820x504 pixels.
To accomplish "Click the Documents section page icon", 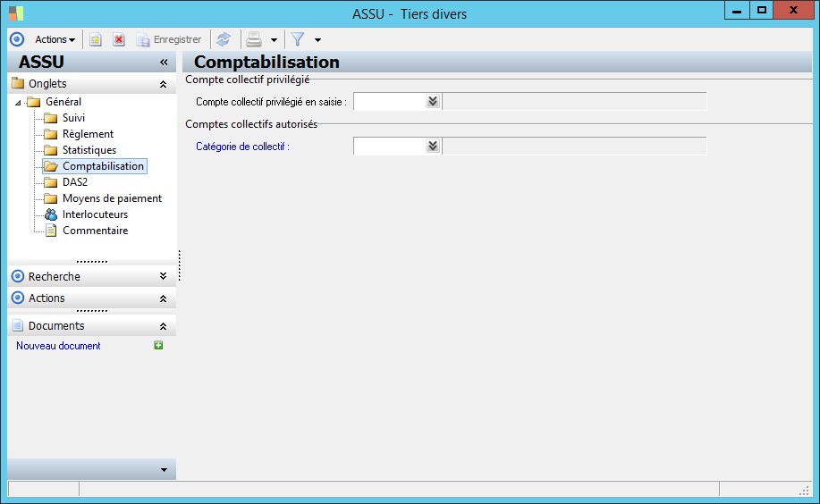I will click(x=18, y=325).
